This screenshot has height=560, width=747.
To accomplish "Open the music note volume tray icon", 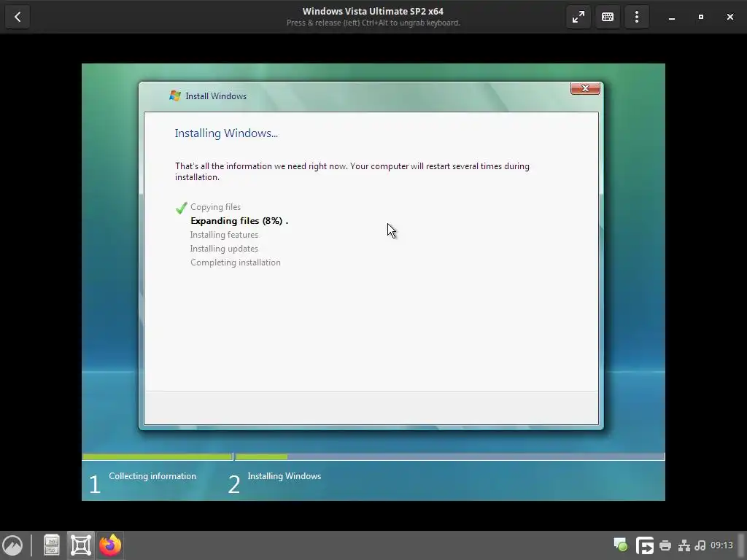I will 700,545.
